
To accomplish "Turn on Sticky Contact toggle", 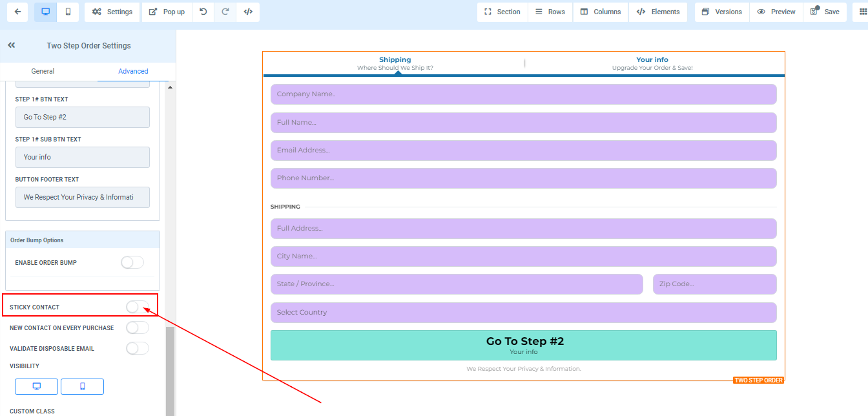I will (137, 307).
